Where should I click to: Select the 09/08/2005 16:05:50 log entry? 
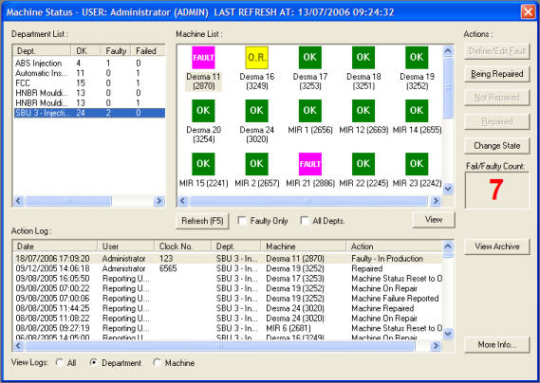[228, 279]
